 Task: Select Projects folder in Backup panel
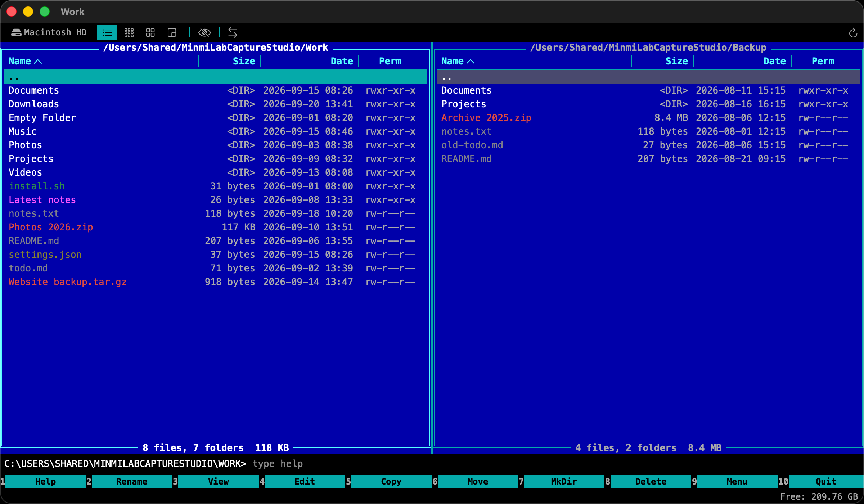(648, 104)
